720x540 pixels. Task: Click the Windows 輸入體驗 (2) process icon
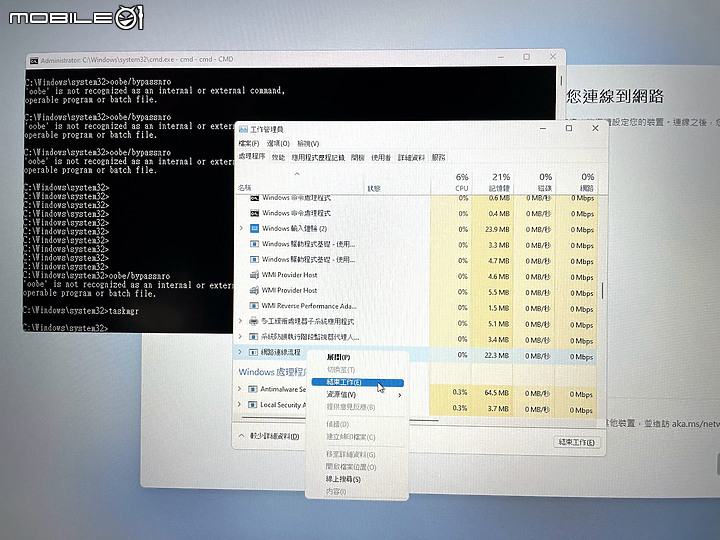pyautogui.click(x=254, y=228)
